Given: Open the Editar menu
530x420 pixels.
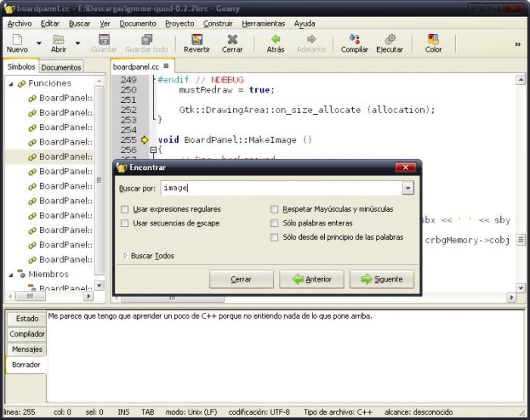Looking at the screenshot, I should click(50, 24).
